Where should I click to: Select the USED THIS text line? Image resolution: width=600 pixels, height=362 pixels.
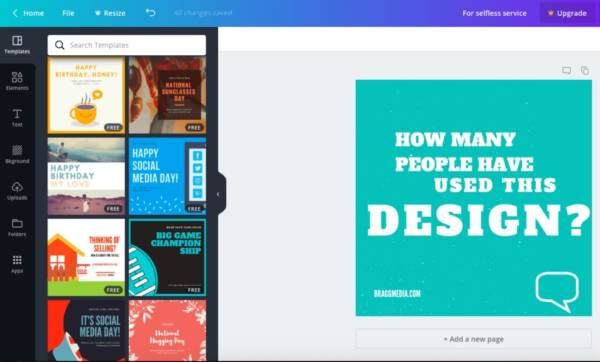[x=495, y=185]
